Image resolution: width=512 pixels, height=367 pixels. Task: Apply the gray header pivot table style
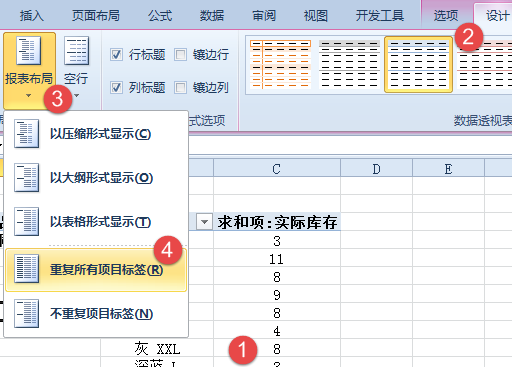tap(349, 64)
